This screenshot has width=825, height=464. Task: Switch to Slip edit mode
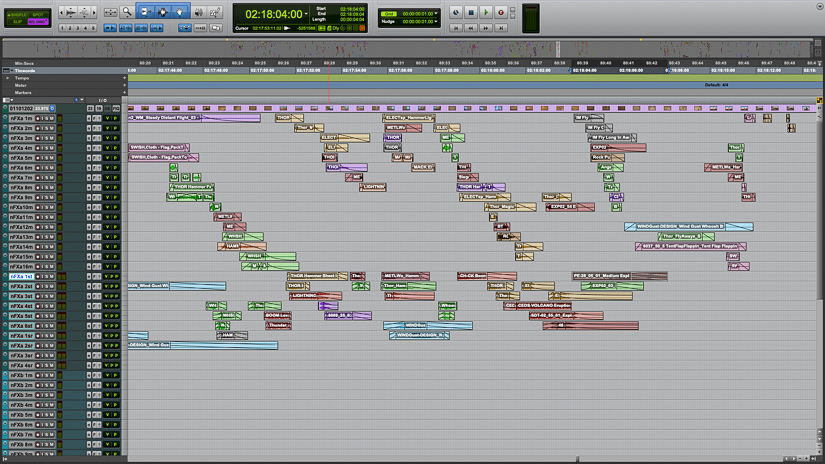click(17, 22)
